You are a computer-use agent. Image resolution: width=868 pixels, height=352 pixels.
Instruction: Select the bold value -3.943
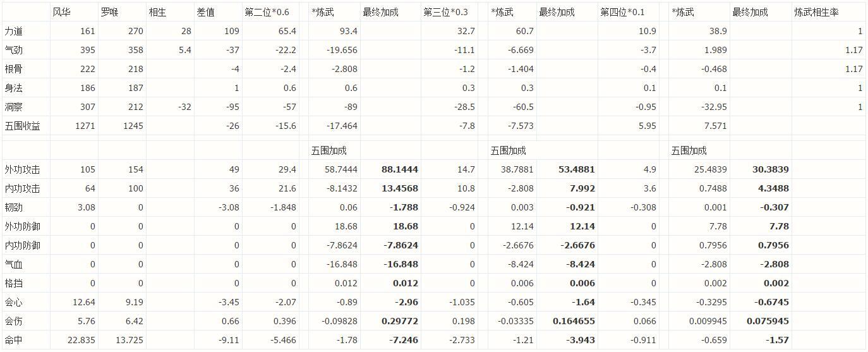coord(580,340)
